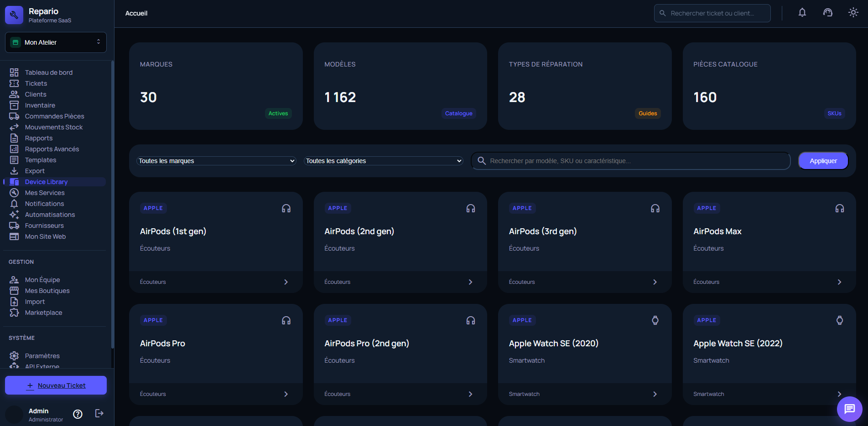Open the AirPods Max device title
Screen dimensions: 868x426
717,231
